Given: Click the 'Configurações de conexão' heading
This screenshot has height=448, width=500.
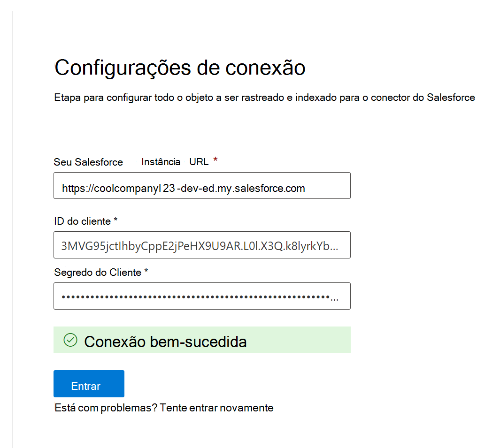Looking at the screenshot, I should pos(180,68).
